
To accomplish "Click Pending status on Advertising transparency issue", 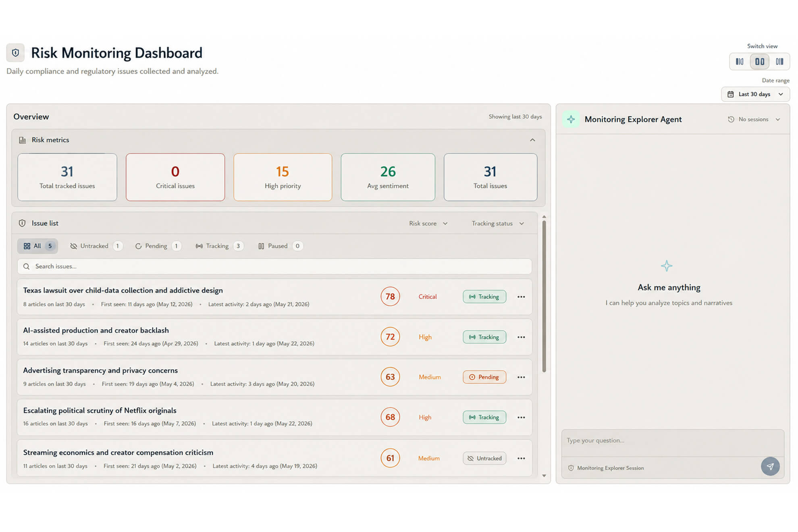I will click(484, 377).
